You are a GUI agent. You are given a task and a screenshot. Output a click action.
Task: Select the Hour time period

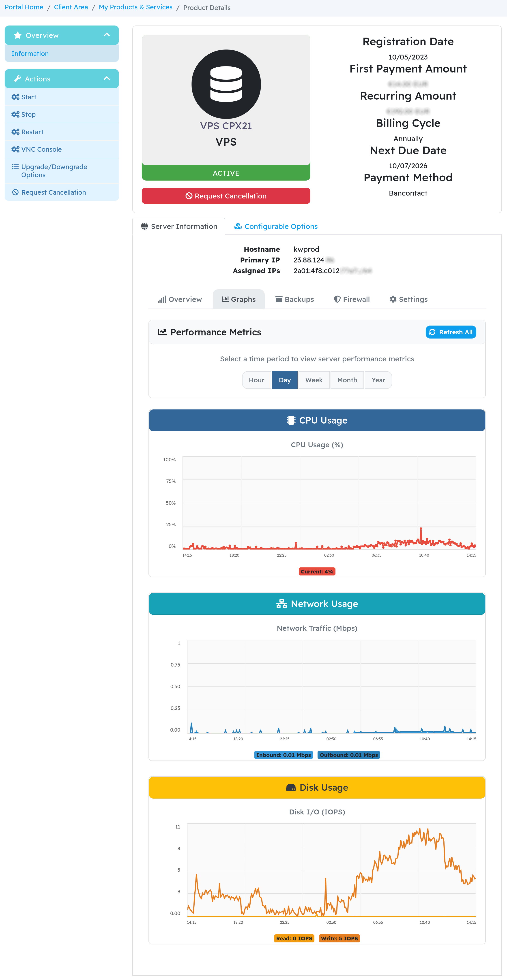(257, 380)
